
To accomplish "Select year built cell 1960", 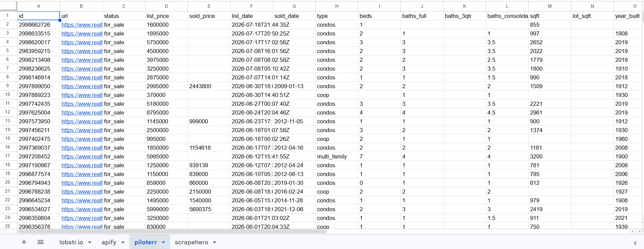I will point(628,139).
